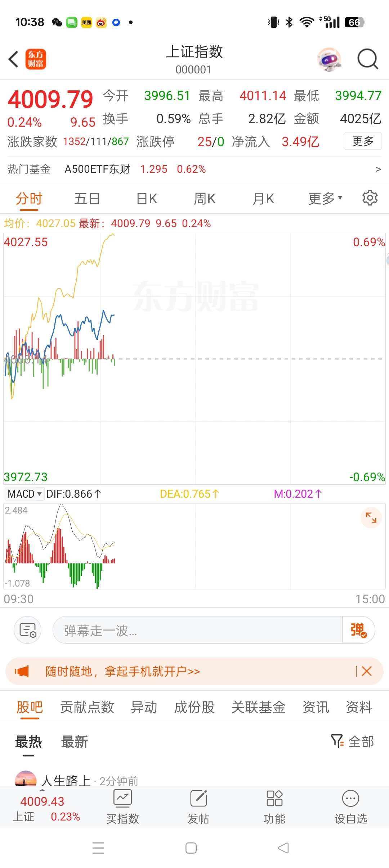The width and height of the screenshot is (389, 868).
Task: Switch to the 日K chart tab
Action: (x=147, y=199)
